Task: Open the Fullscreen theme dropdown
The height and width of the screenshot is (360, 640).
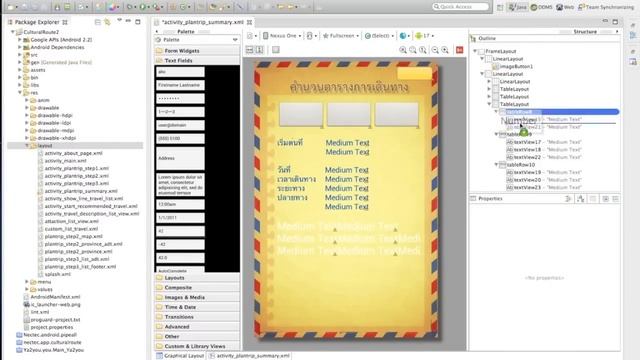Action: coord(341,36)
